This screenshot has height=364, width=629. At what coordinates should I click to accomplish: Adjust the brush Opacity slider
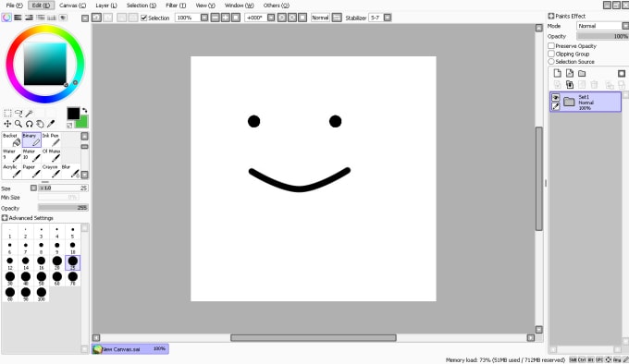click(x=63, y=208)
